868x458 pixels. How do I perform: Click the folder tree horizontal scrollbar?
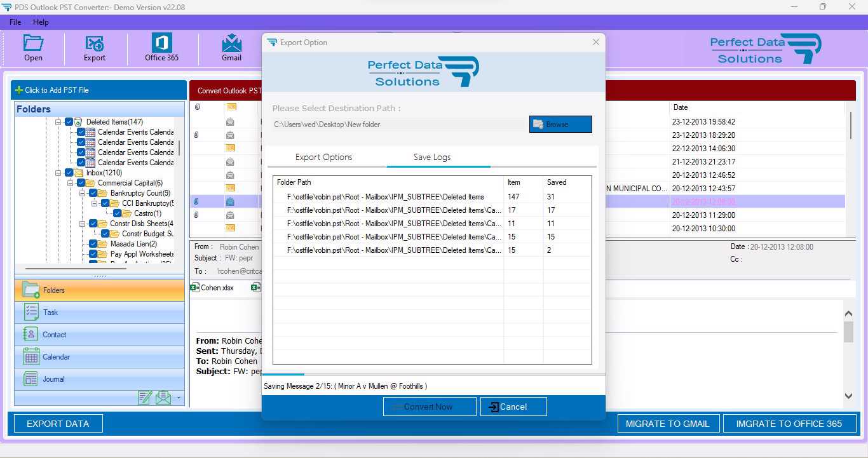click(x=76, y=269)
